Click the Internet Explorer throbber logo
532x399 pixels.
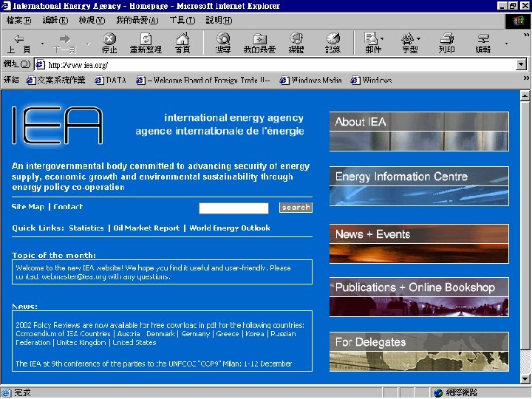(x=518, y=21)
